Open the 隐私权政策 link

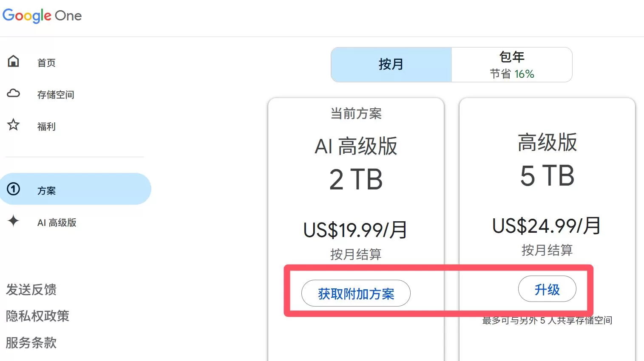(x=37, y=316)
